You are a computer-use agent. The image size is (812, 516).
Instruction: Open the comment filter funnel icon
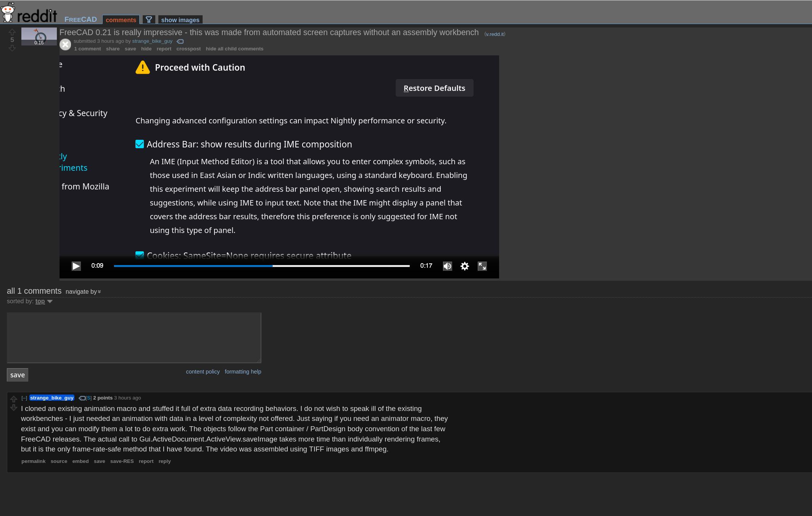pos(149,19)
